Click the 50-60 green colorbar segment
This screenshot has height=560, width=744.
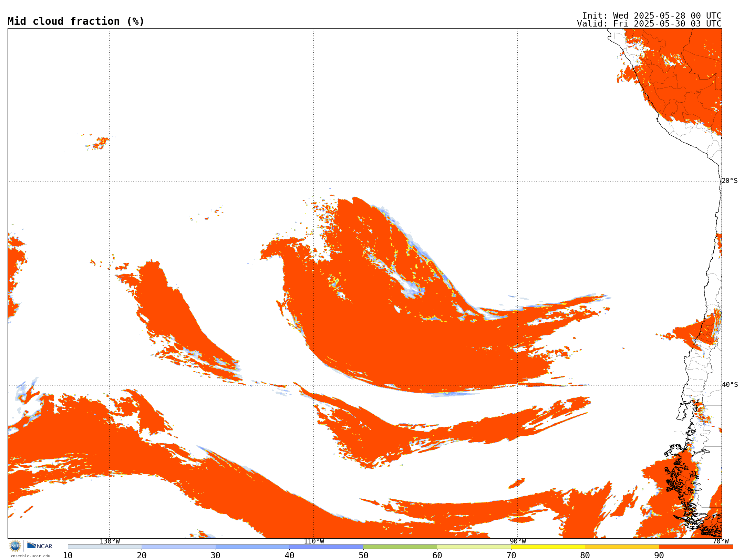400,547
